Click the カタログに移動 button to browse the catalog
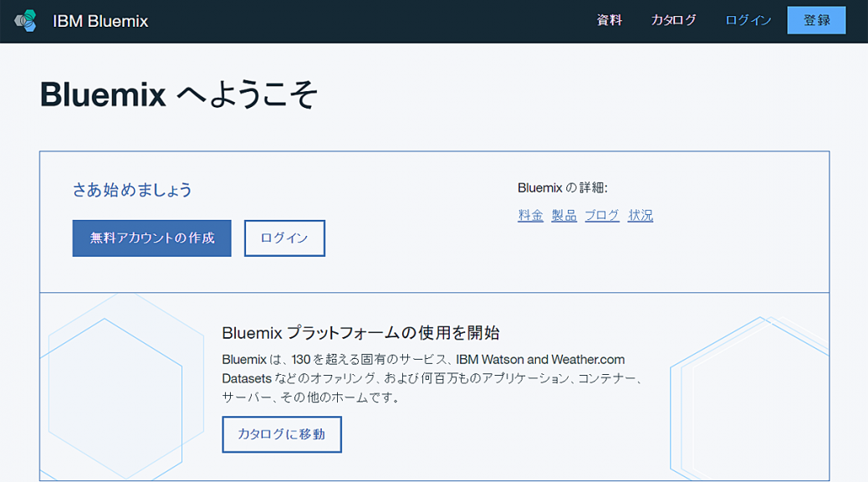Screen dimensions: 868x482 point(281,434)
